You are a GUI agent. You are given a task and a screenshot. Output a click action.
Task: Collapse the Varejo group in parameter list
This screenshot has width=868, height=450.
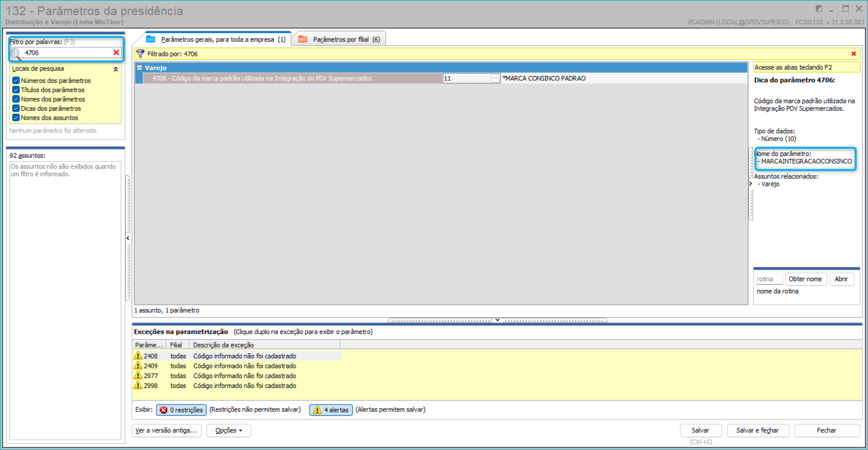click(x=140, y=68)
